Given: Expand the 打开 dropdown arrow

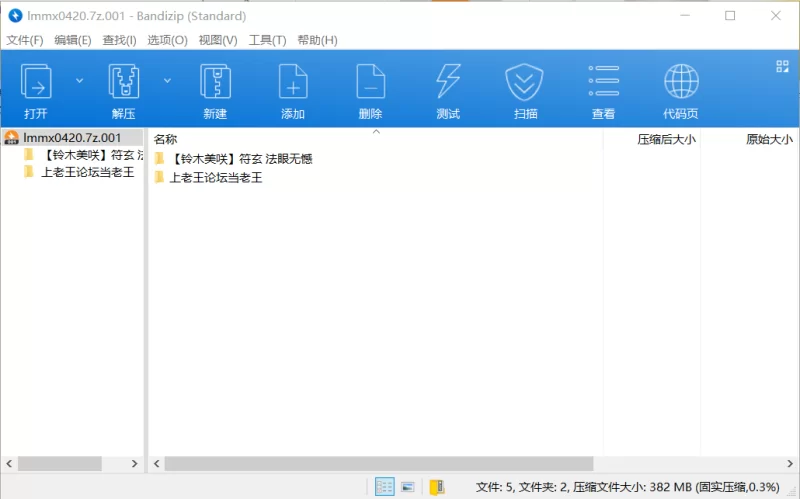Looking at the screenshot, I should tap(80, 81).
